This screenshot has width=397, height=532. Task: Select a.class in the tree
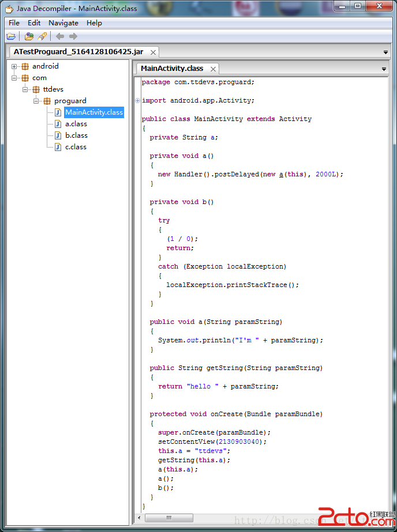[76, 124]
